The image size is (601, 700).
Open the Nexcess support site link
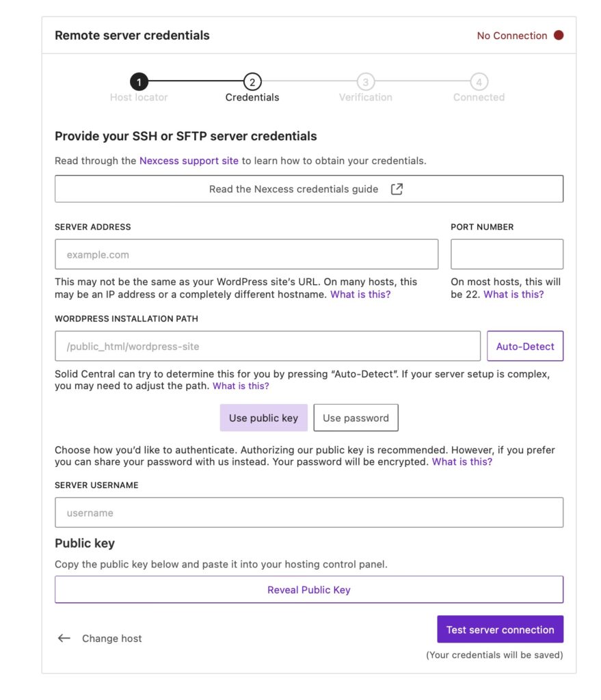tap(189, 161)
